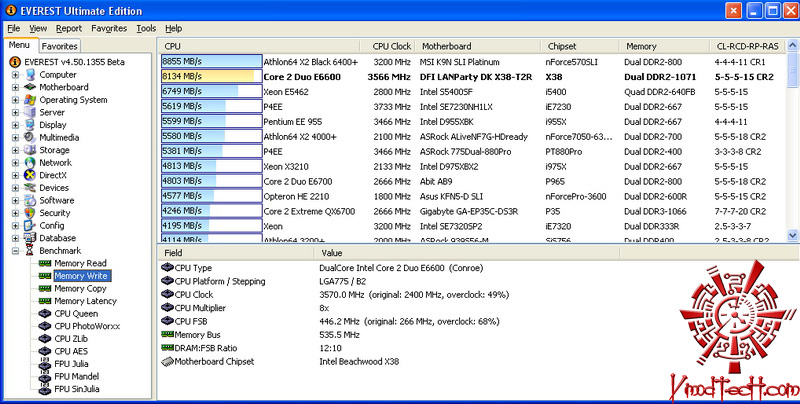Click the Config icon
Image resolution: width=800 pixels, height=404 pixels.
click(30, 225)
